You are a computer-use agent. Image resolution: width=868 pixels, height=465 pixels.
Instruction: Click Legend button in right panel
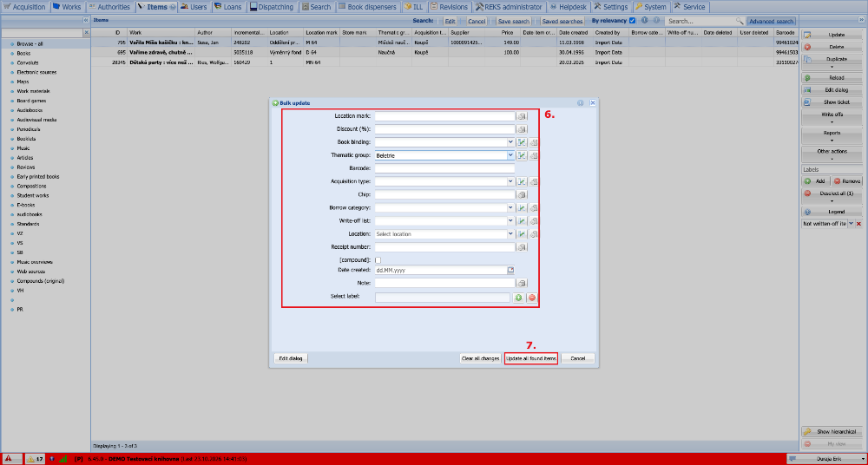(x=832, y=212)
